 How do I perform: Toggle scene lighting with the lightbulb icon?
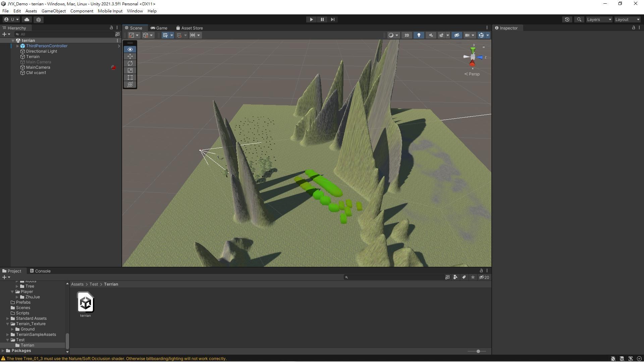coord(419,35)
